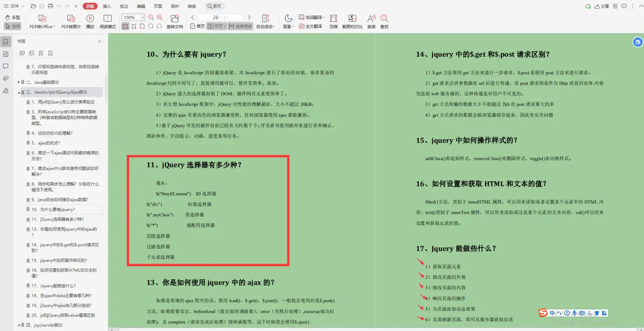The width and height of the screenshot is (644, 331).
Task: Click the print icon in quick toolbar
Action: point(51,6)
